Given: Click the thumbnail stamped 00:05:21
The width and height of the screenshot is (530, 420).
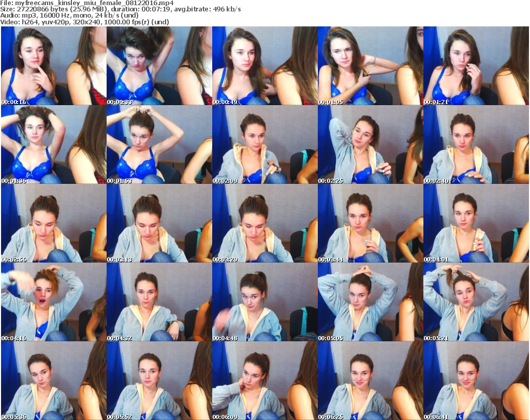Looking at the screenshot, I should click(476, 302).
